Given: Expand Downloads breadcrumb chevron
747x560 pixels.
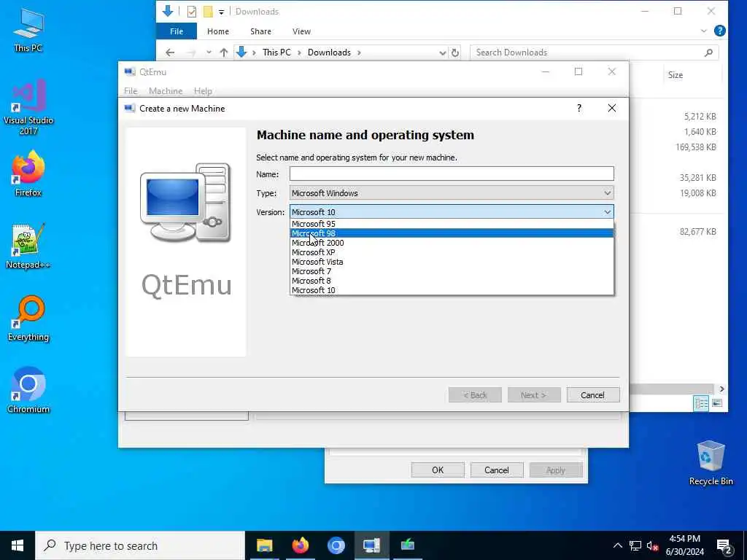Looking at the screenshot, I should (x=359, y=52).
